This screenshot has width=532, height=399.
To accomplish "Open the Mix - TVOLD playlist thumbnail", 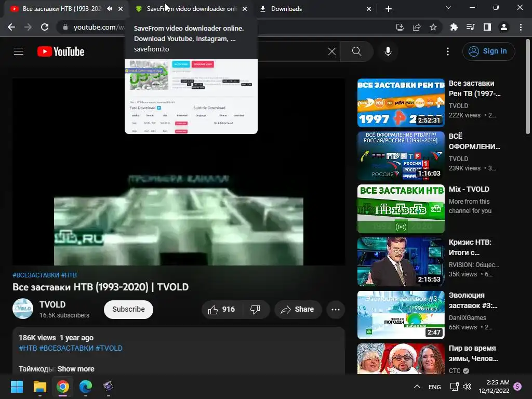I will (x=401, y=209).
